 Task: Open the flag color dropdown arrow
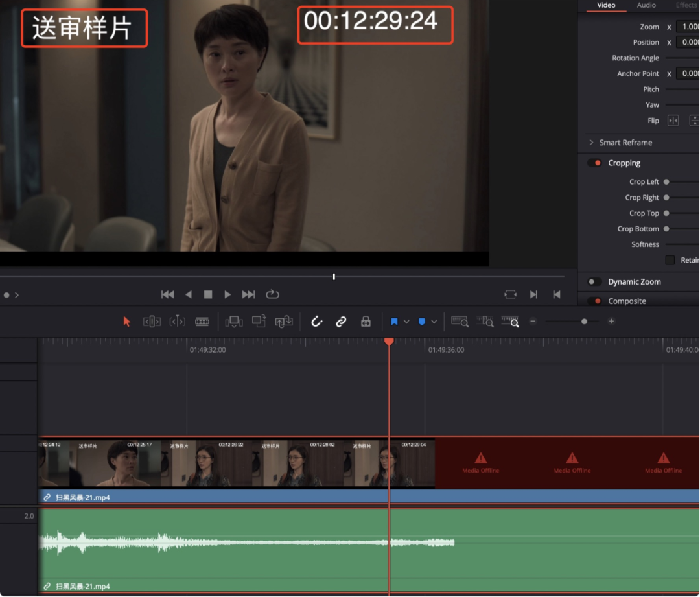pos(406,322)
